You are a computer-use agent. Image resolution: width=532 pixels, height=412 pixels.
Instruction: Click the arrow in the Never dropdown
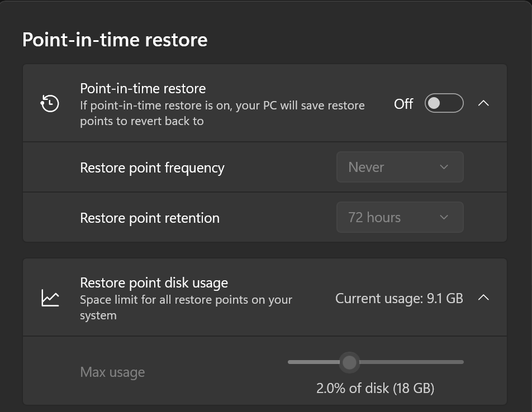444,167
